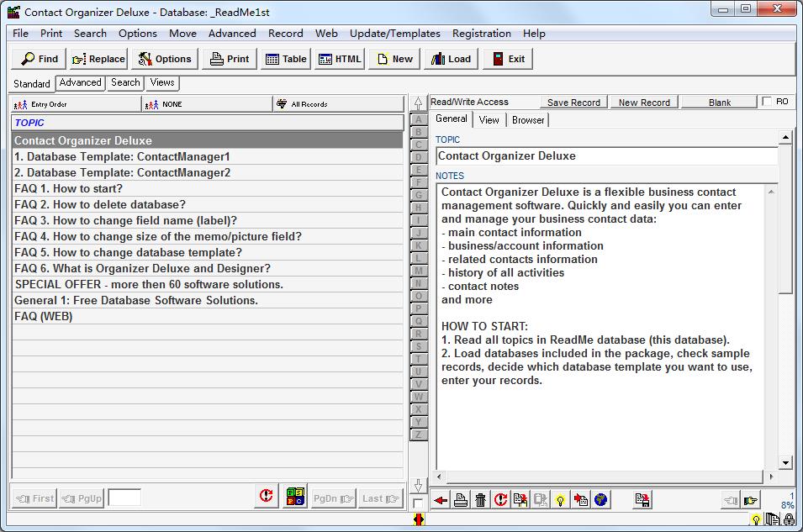Open Options from the toolbar
The height and width of the screenshot is (532, 803).
pos(165,59)
